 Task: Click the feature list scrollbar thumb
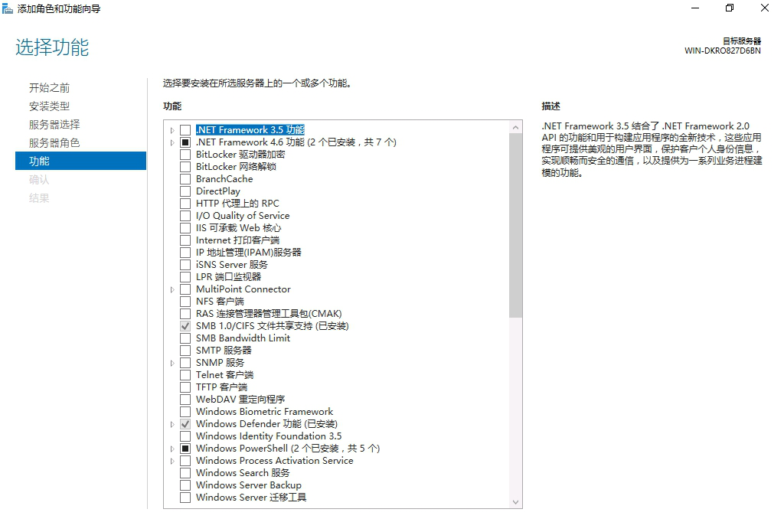[516, 226]
